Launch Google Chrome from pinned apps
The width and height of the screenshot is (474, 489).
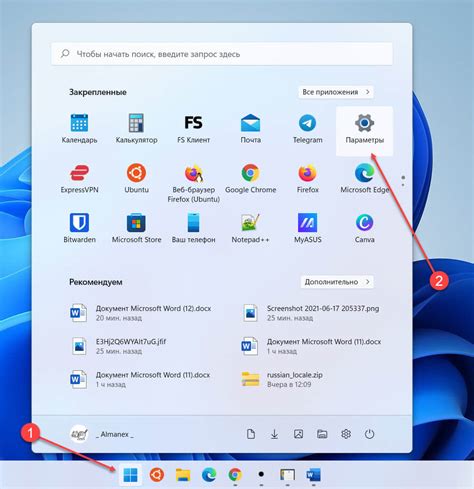(x=250, y=179)
